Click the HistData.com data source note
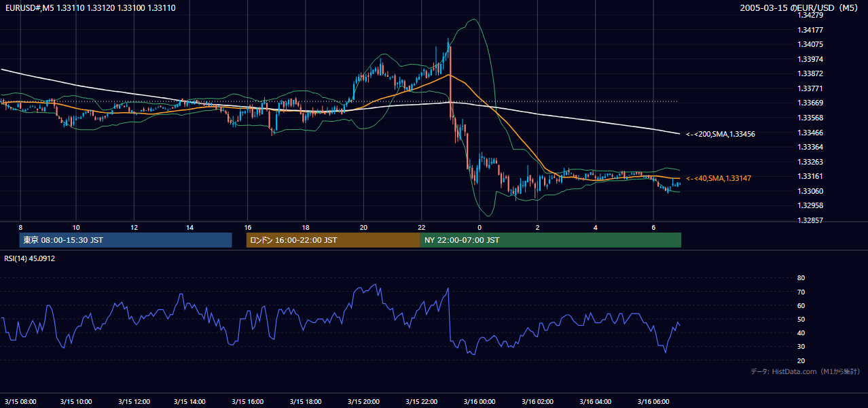868x408 pixels. [806, 371]
